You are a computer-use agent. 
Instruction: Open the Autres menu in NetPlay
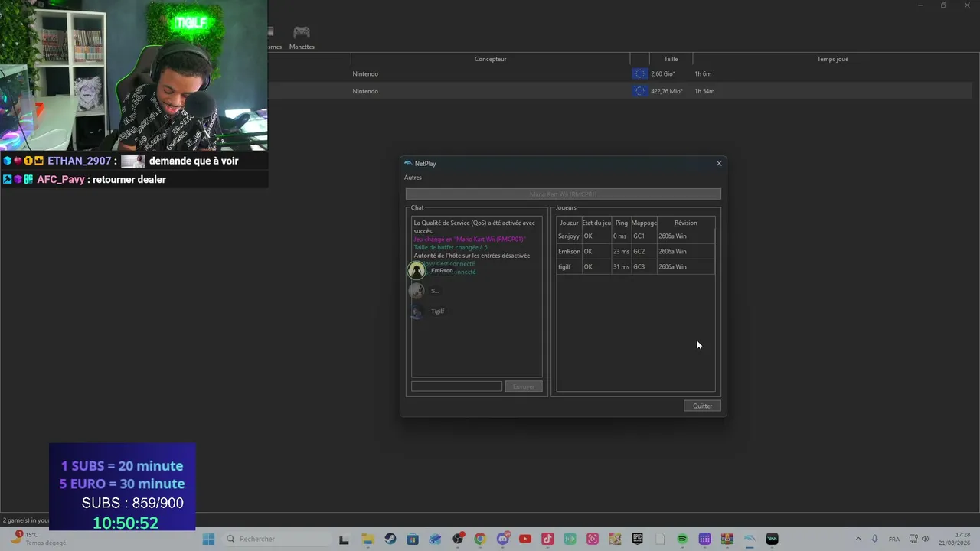point(413,178)
